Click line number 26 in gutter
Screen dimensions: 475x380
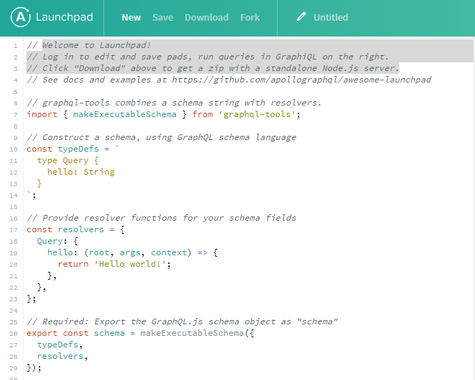(13, 334)
